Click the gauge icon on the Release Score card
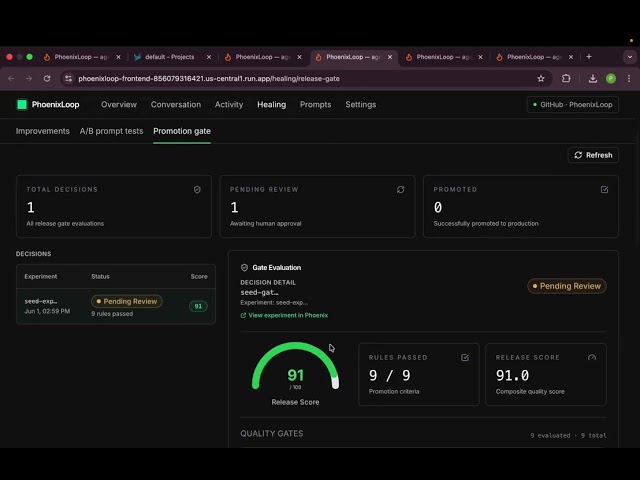 [x=592, y=358]
